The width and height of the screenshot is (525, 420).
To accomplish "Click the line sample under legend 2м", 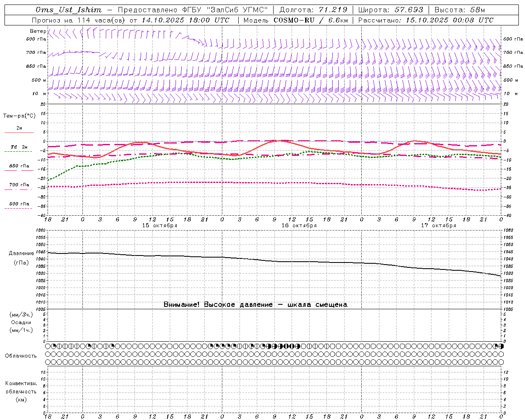I will [19, 132].
